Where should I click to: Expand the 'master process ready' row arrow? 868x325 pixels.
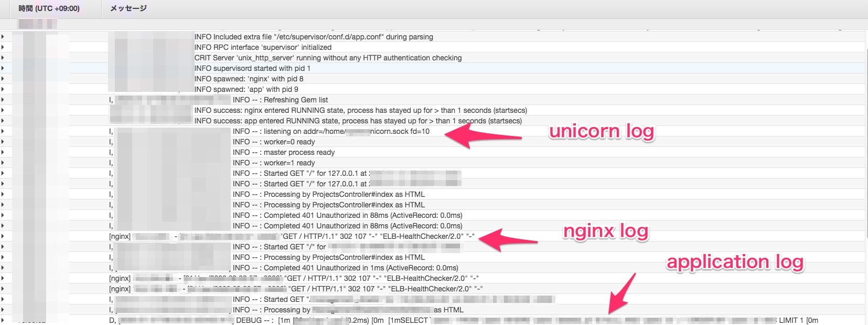pyautogui.click(x=3, y=152)
